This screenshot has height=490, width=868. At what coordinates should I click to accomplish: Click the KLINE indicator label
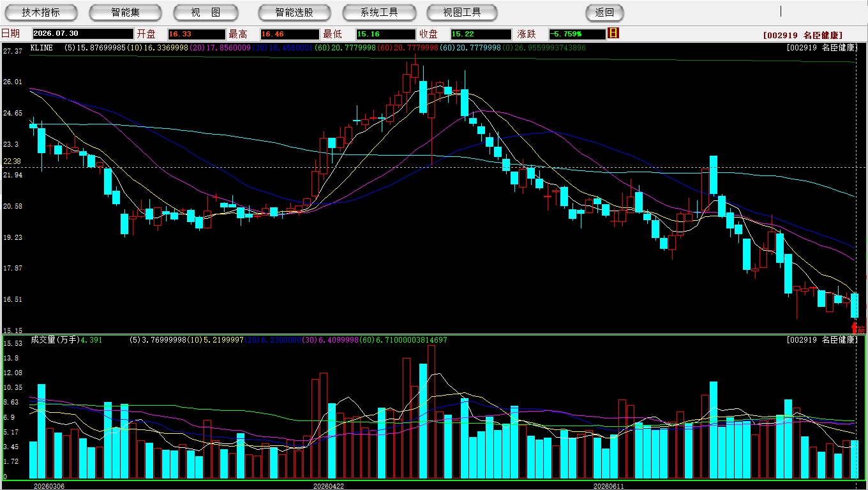pyautogui.click(x=41, y=48)
